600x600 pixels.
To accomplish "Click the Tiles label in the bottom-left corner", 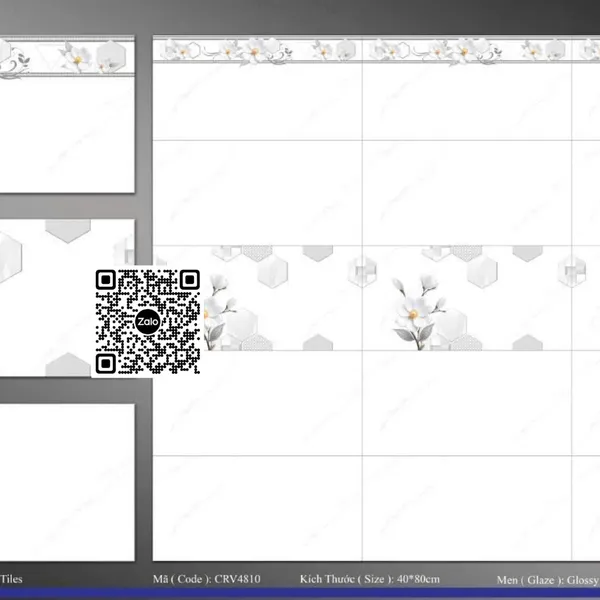I will point(12,579).
